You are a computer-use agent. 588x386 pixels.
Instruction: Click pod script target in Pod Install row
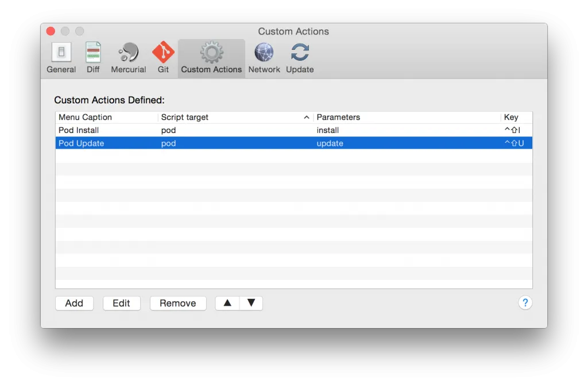(x=168, y=130)
